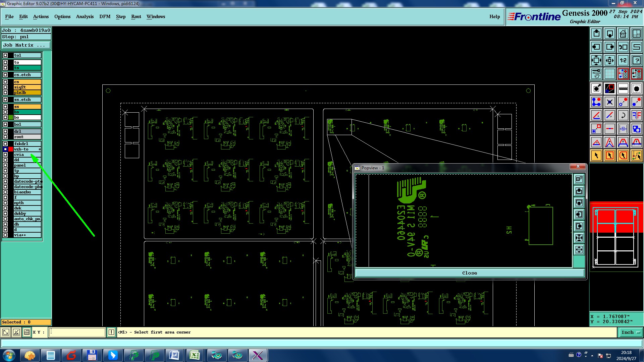This screenshot has height=362, width=644.
Task: Toggle checkbox for the drl layer
Action: [x=5, y=131]
